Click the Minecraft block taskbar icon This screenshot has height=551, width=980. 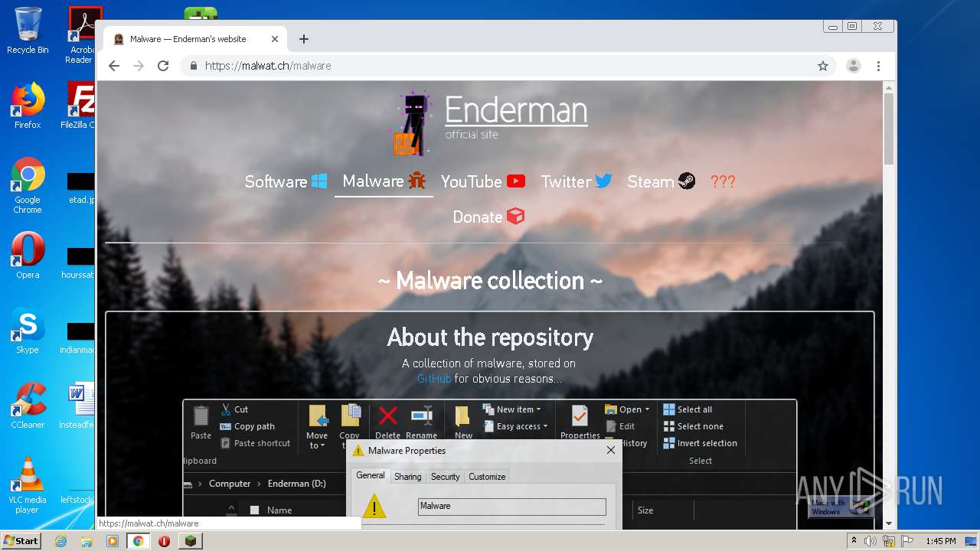[x=190, y=541]
